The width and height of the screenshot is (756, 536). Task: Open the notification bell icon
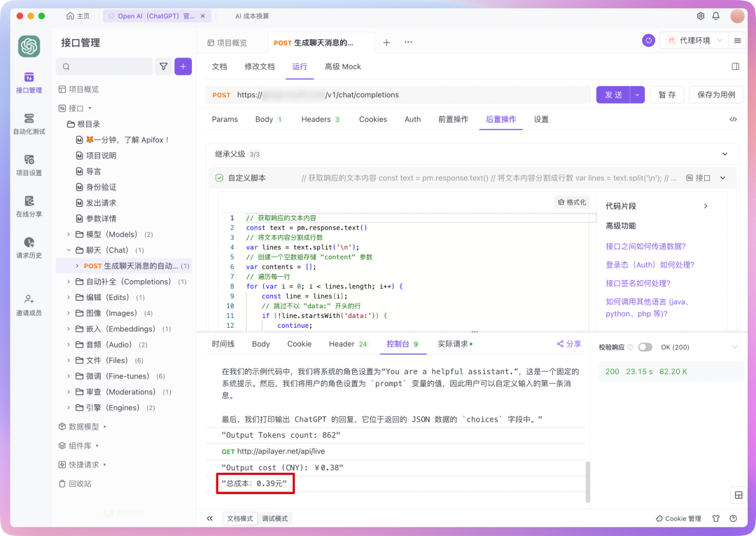(716, 16)
